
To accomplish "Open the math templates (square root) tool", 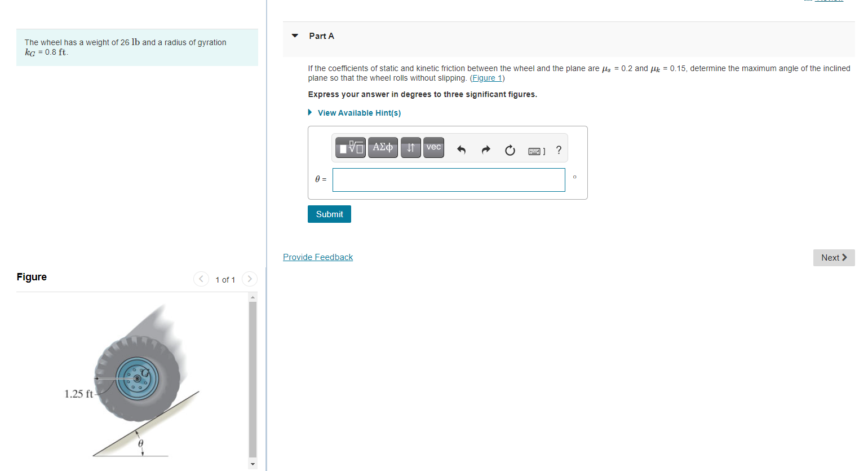I will pos(351,148).
